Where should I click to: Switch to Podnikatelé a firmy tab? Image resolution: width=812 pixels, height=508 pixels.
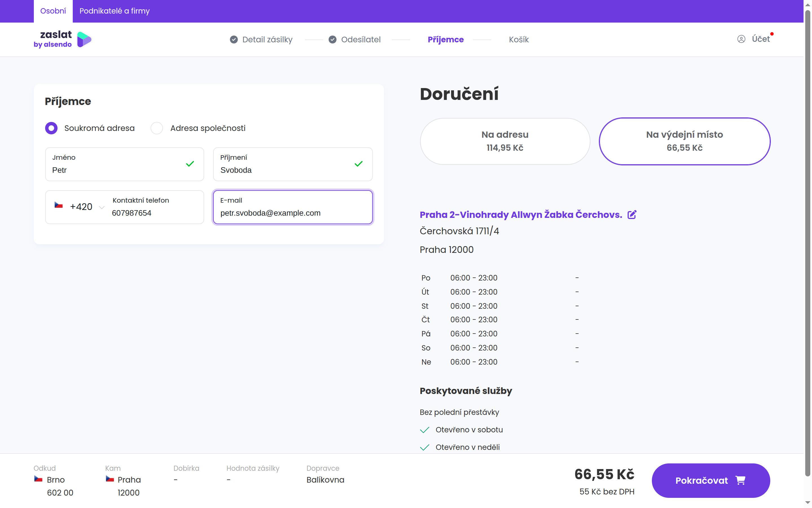coord(114,11)
